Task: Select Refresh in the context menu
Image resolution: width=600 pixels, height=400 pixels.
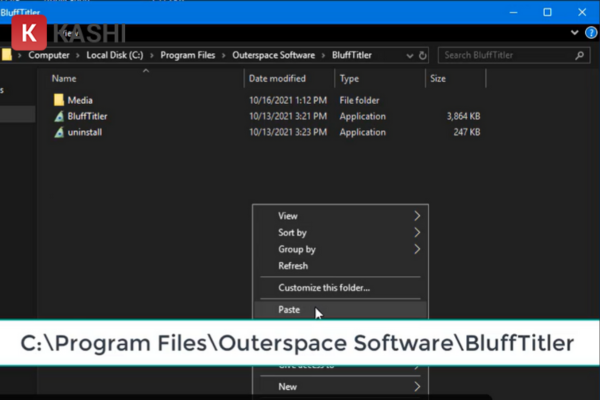Action: click(340, 266)
